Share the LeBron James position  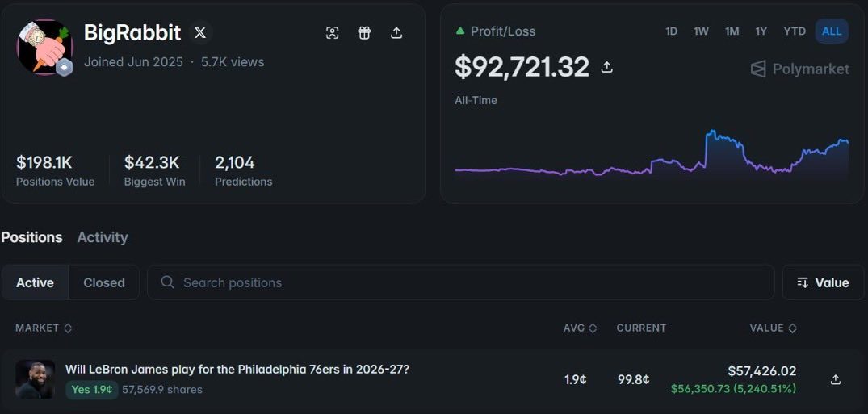(836, 379)
